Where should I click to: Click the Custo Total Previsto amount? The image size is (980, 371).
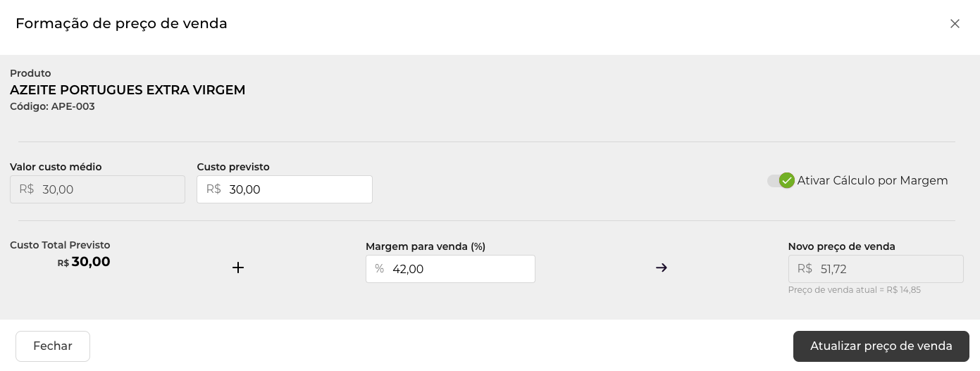[90, 262]
